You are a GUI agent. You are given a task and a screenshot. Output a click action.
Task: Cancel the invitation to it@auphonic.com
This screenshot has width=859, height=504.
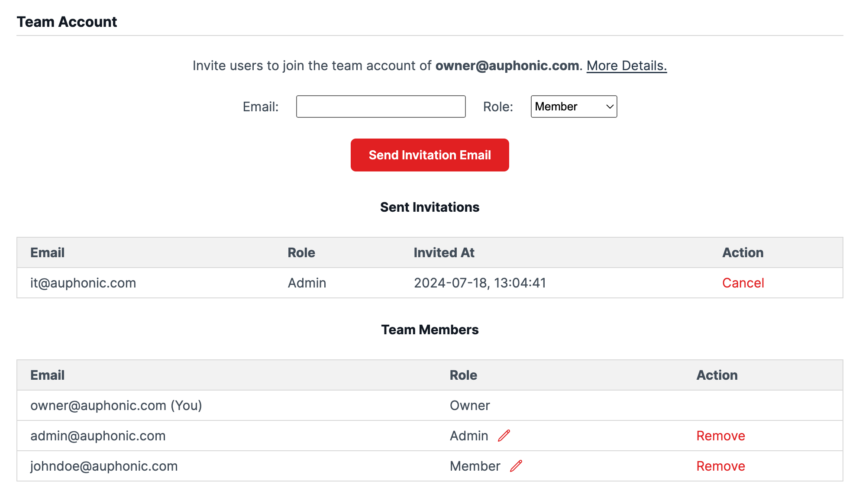[743, 283]
